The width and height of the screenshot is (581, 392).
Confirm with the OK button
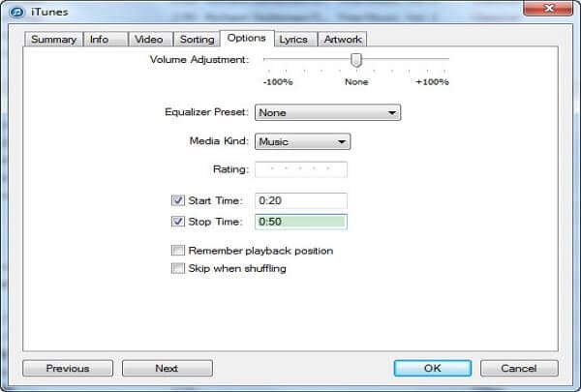coord(433,369)
